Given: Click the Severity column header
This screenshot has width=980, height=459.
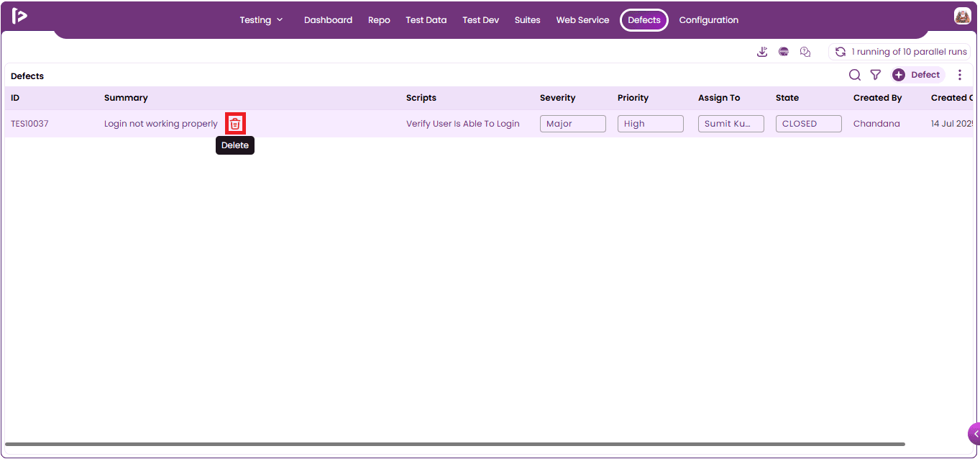Looking at the screenshot, I should point(558,98).
